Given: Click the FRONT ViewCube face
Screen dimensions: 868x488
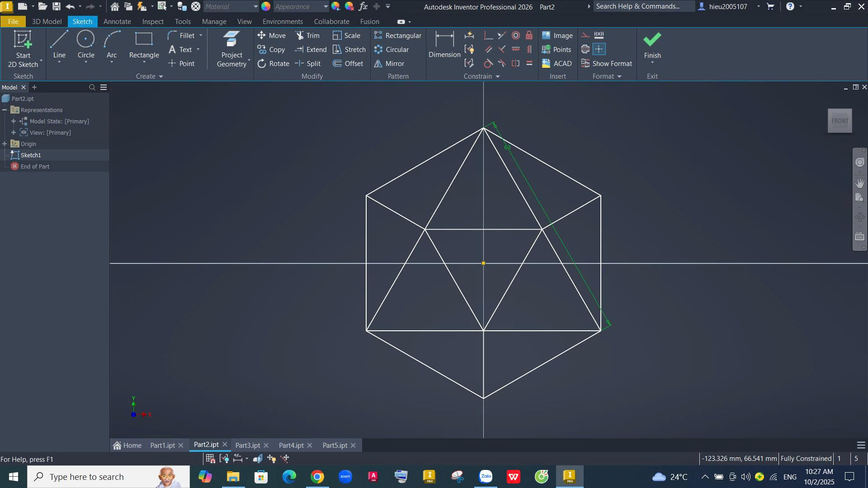Looking at the screenshot, I should [840, 121].
